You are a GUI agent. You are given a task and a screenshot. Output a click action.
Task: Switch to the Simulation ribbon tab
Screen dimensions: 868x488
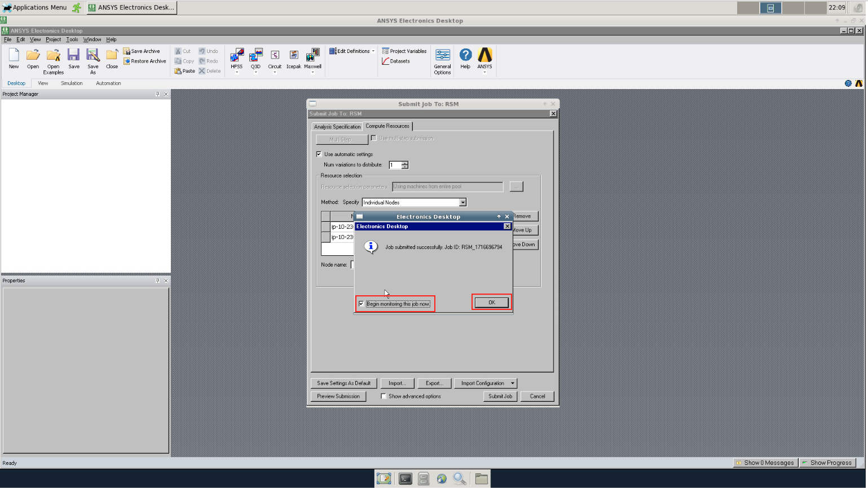point(72,83)
